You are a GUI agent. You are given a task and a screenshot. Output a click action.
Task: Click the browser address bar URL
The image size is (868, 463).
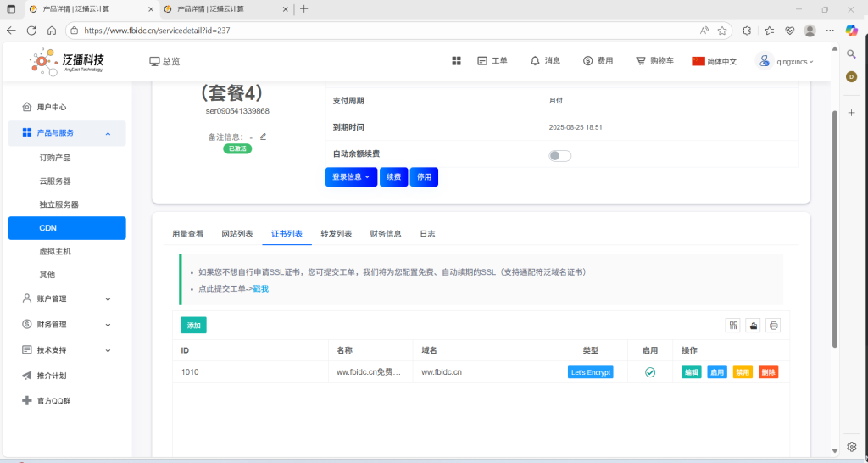point(157,31)
